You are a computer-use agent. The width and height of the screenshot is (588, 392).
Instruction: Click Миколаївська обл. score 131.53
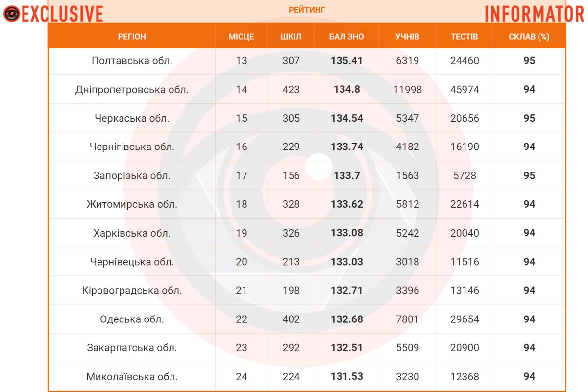pos(346,377)
